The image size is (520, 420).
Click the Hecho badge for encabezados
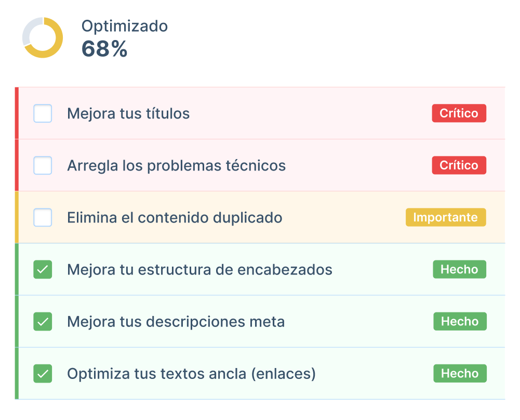coord(459,269)
